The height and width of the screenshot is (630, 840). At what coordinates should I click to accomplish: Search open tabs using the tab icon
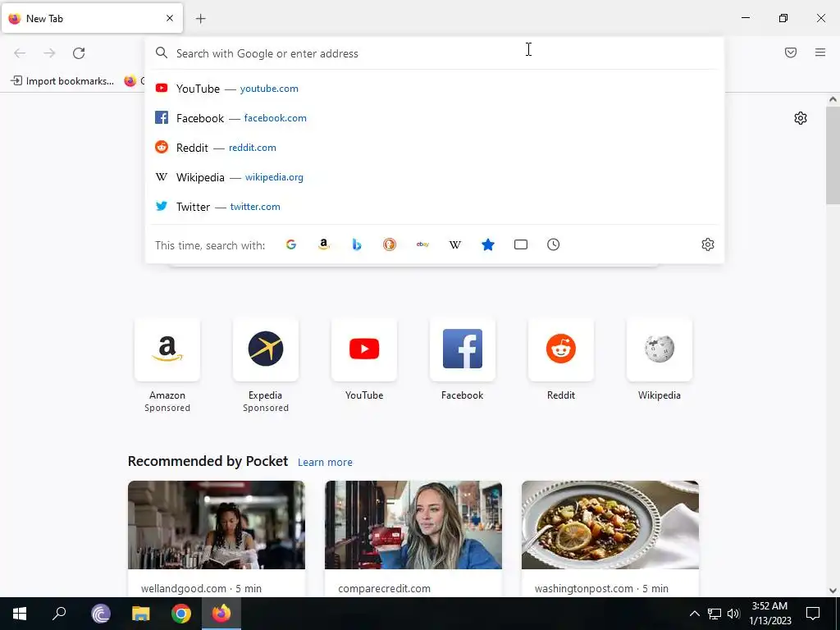click(x=521, y=244)
